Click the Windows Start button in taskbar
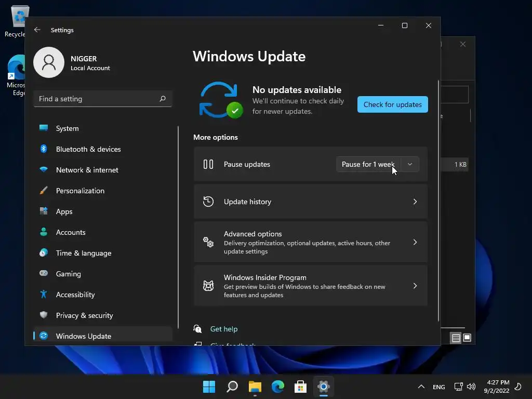The height and width of the screenshot is (399, 532). pos(209,387)
